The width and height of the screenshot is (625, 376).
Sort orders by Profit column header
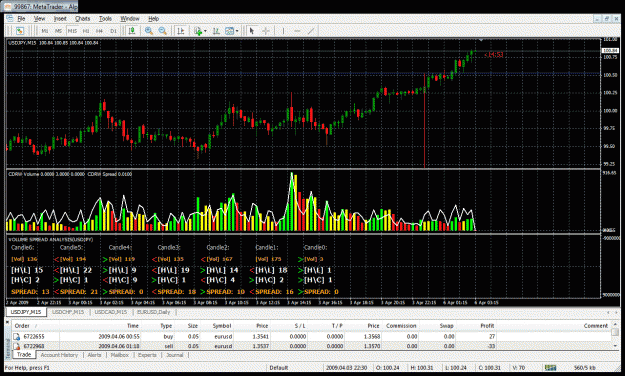tap(476, 326)
